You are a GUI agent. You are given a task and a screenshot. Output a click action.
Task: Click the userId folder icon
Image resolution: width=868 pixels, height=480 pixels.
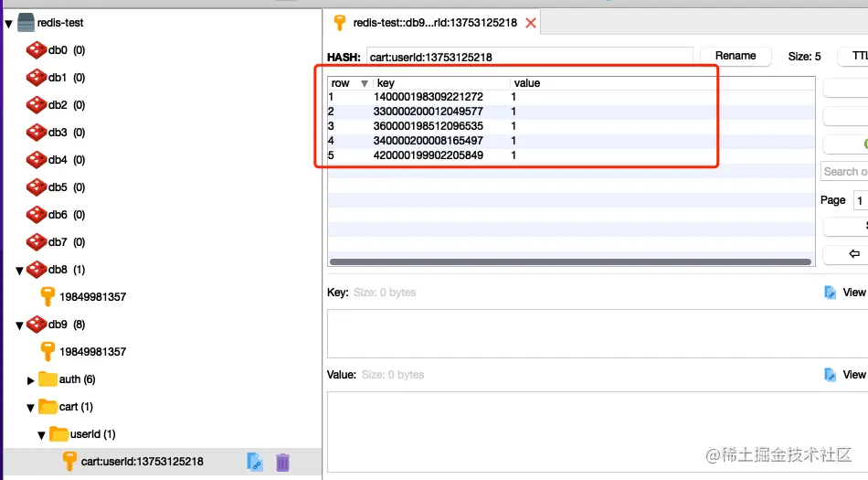(x=58, y=434)
